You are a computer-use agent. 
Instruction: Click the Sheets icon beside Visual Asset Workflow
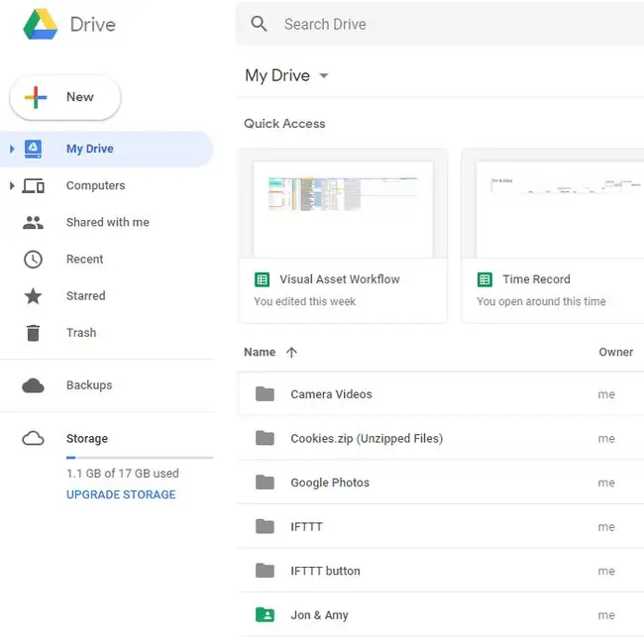click(262, 279)
